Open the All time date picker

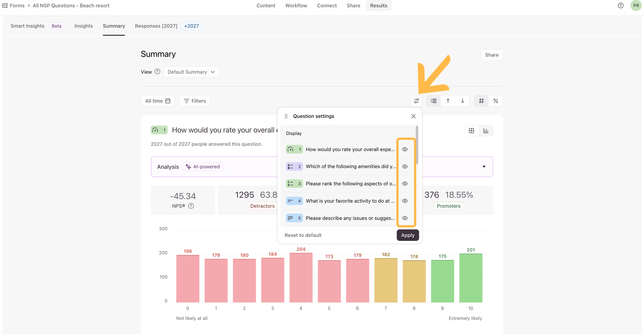tap(158, 101)
